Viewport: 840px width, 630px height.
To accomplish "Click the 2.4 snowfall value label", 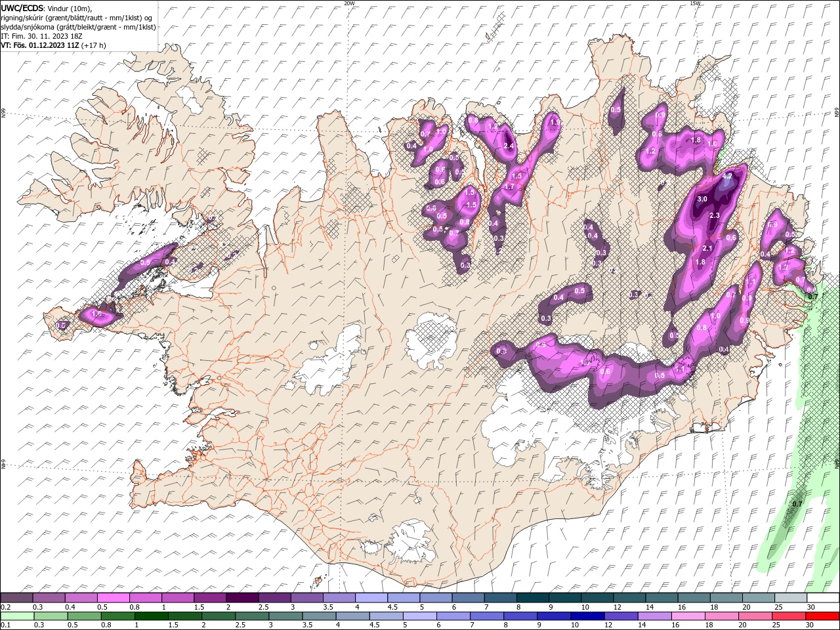I will pos(509,146).
